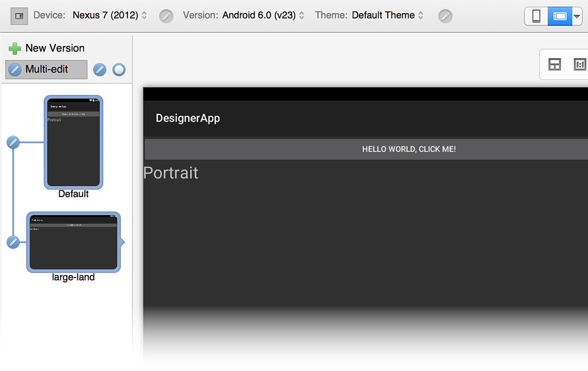
Task: Toggle the layout panel icon beside Device
Action: tap(18, 16)
